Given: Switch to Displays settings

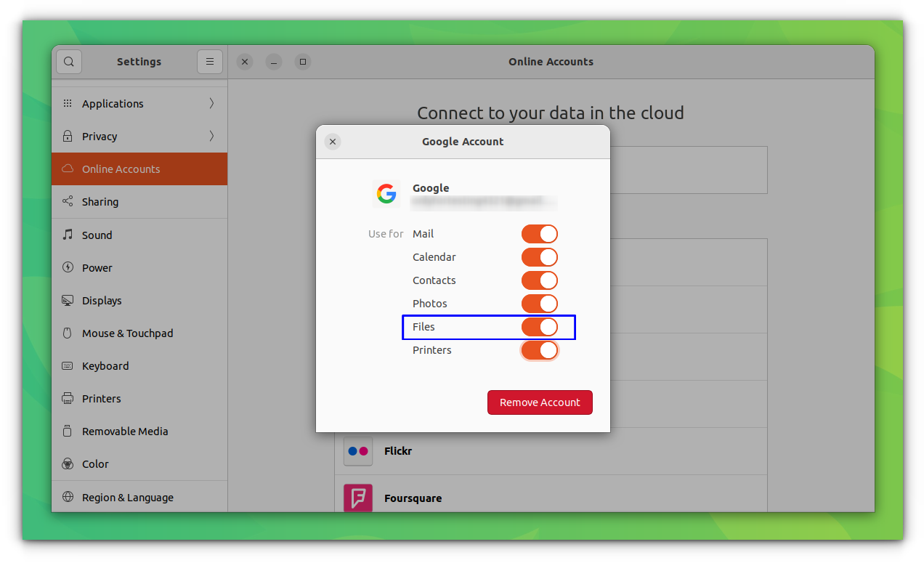Looking at the screenshot, I should [x=139, y=301].
